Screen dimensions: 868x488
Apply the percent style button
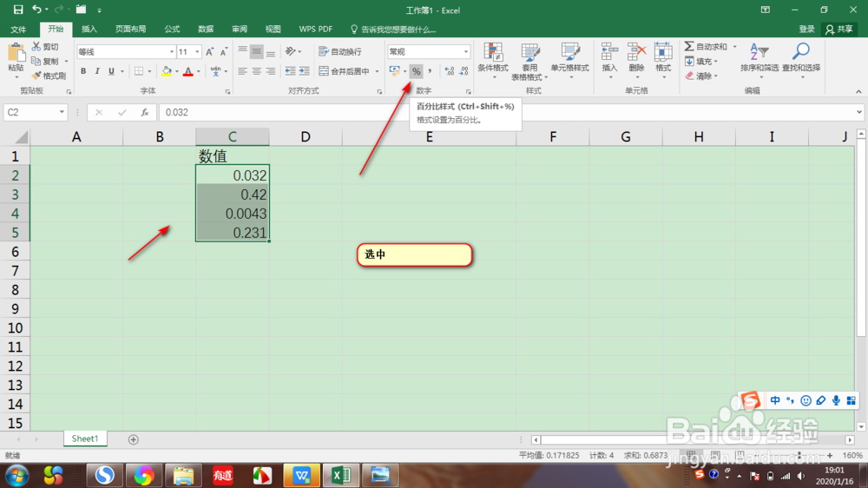click(417, 71)
